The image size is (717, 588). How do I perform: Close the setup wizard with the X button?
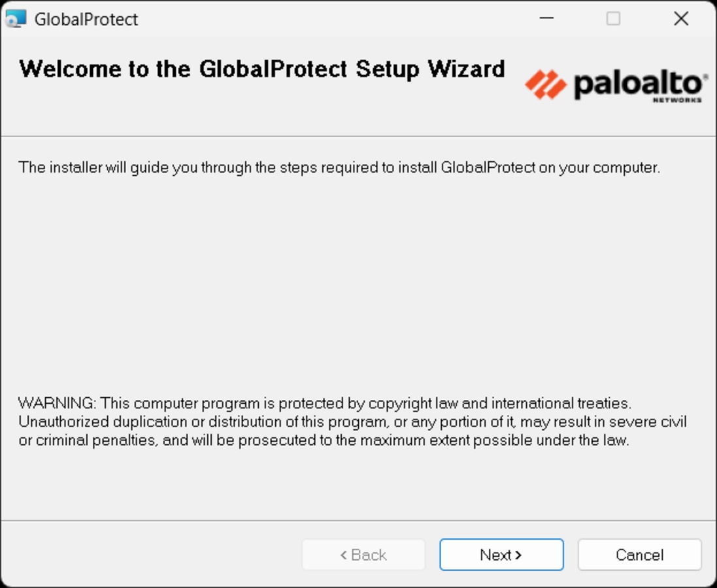tap(681, 18)
